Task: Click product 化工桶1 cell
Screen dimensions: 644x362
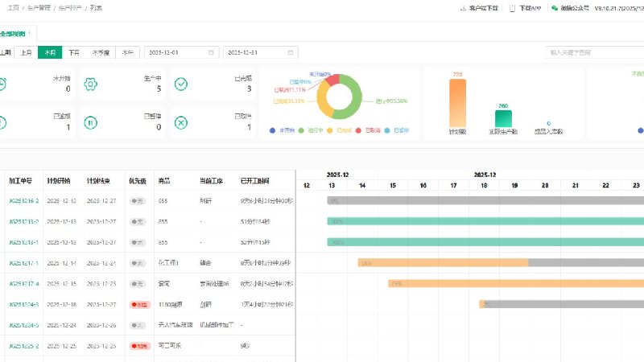Action: point(168,263)
